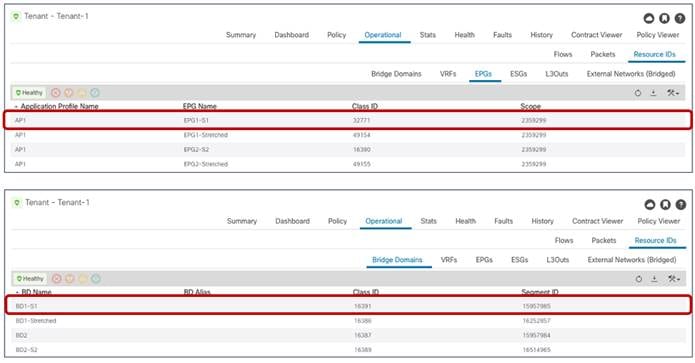This screenshot has height=363, width=695.
Task: Click the bookmark icon in the lower tenant panel
Action: (x=665, y=204)
